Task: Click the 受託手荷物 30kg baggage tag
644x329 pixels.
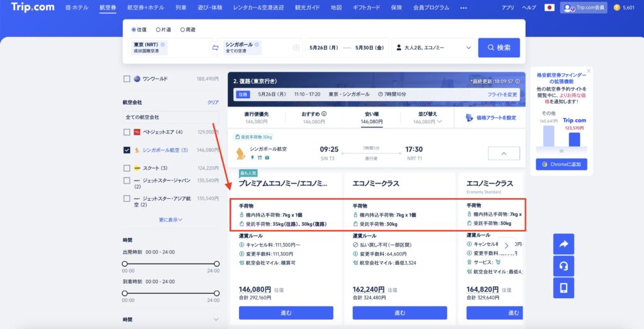Action: coord(253,137)
